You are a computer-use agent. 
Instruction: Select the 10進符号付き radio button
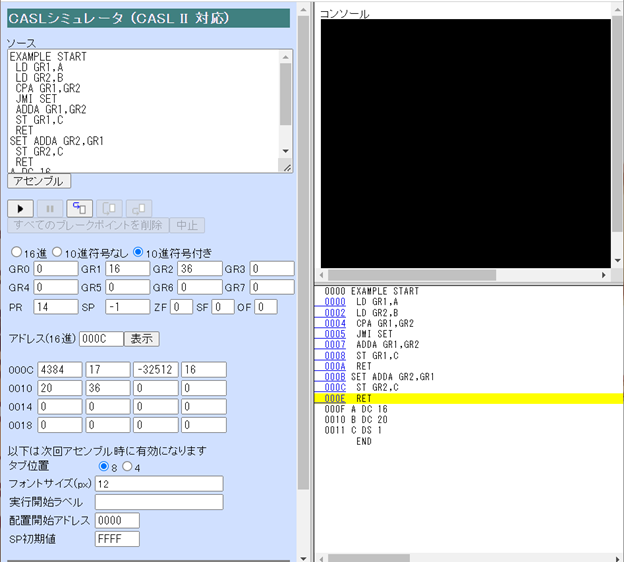138,251
